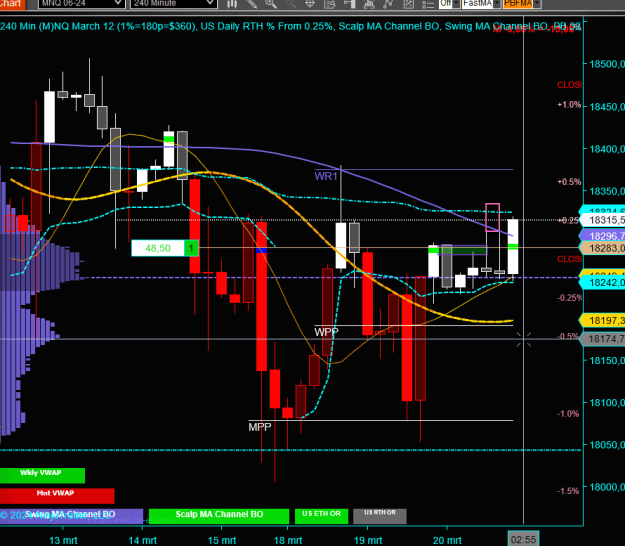
Task: Click the cyan 18242,0 price marker
Action: coord(603,283)
